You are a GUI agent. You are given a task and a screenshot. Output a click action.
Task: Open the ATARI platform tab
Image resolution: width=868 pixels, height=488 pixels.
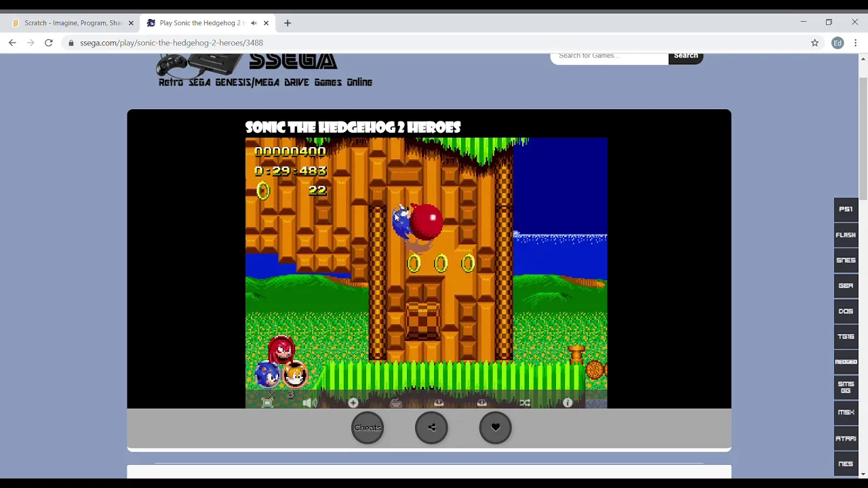click(x=846, y=439)
